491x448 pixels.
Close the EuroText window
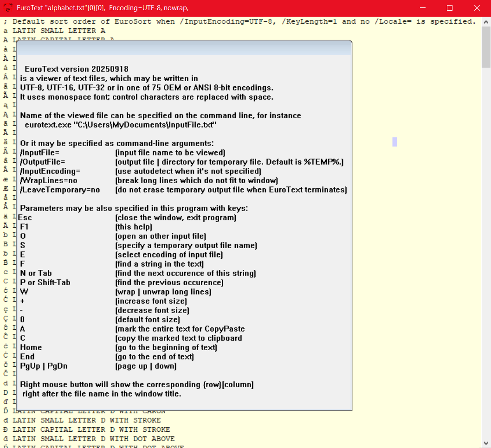coord(477,8)
